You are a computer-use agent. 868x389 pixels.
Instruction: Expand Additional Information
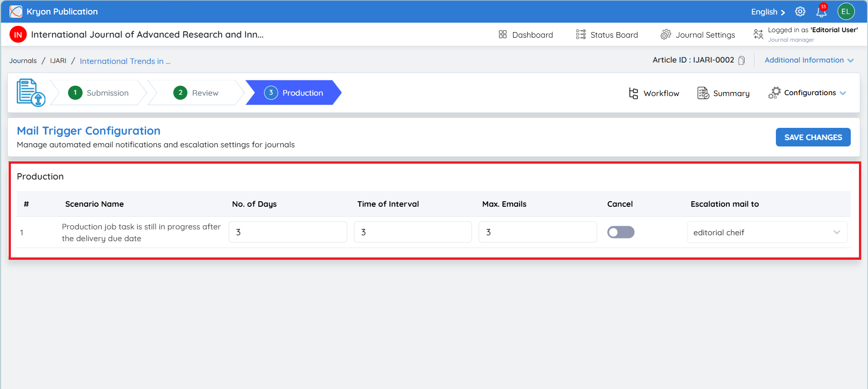pos(809,60)
